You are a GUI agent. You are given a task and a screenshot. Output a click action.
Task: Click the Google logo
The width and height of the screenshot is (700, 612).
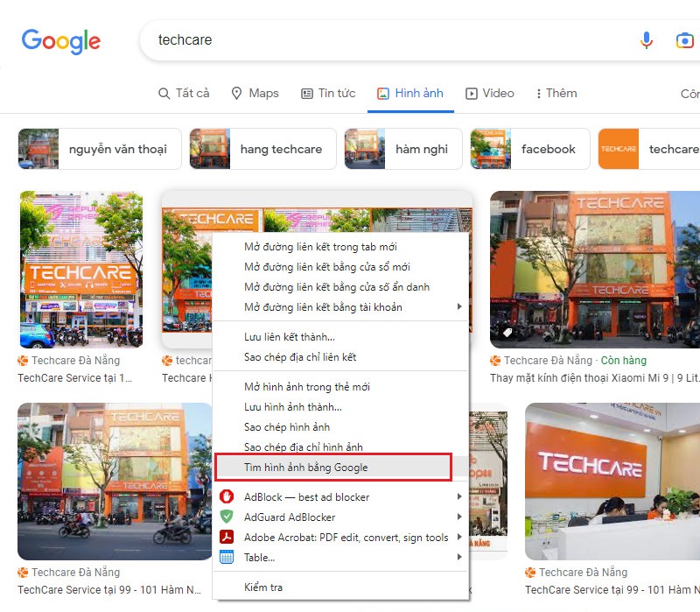[60, 40]
